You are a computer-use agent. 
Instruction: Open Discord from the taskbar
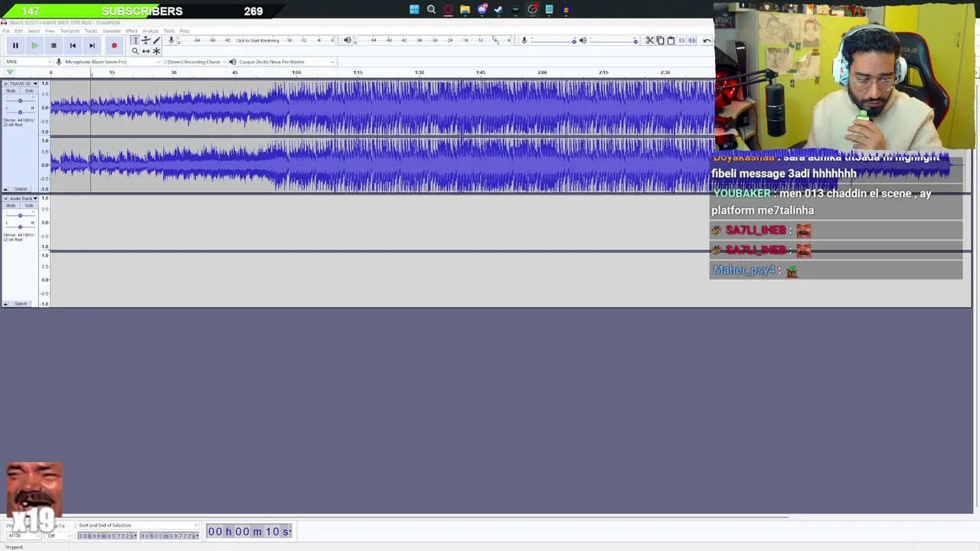point(482,9)
